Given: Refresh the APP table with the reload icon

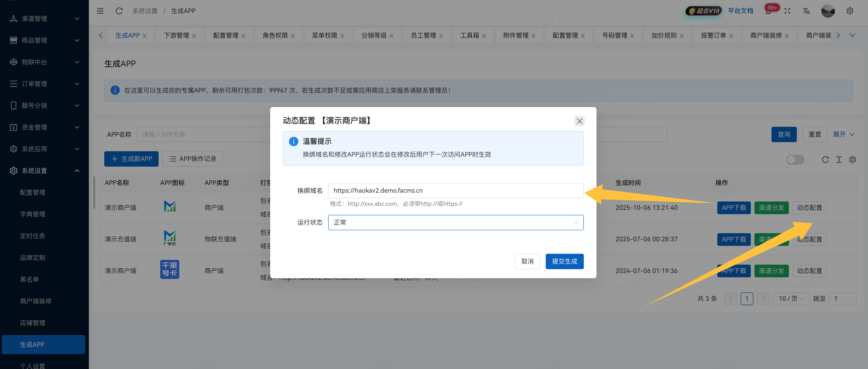Looking at the screenshot, I should click(826, 160).
